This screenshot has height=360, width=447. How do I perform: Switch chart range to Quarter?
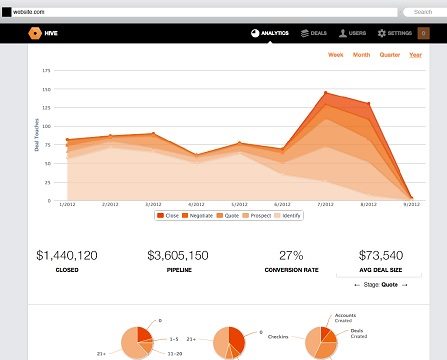pyautogui.click(x=390, y=55)
